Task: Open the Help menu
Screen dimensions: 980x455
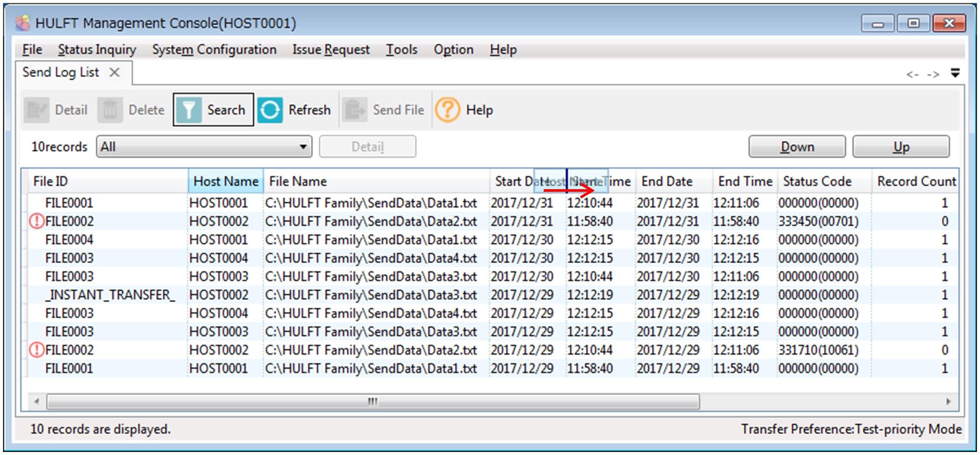Action: point(503,50)
